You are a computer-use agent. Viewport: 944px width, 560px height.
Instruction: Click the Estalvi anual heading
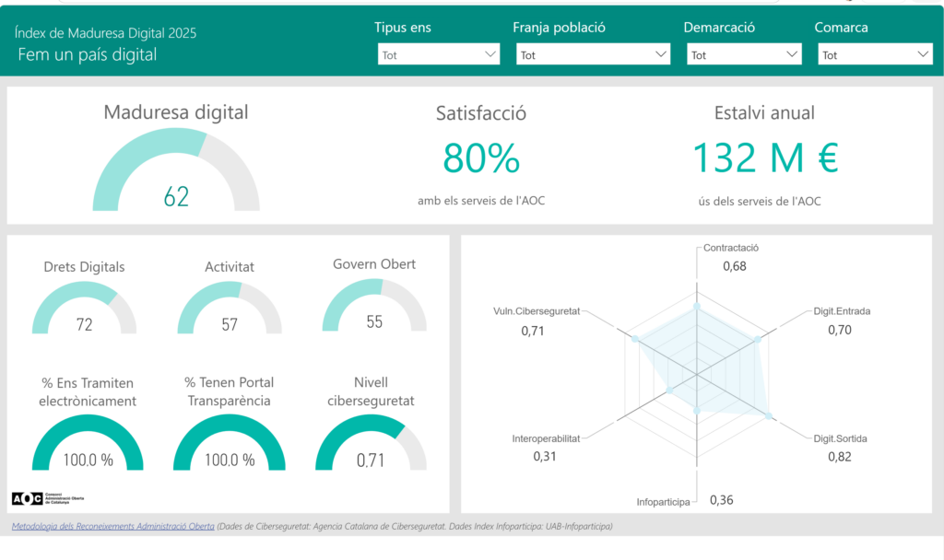(764, 112)
